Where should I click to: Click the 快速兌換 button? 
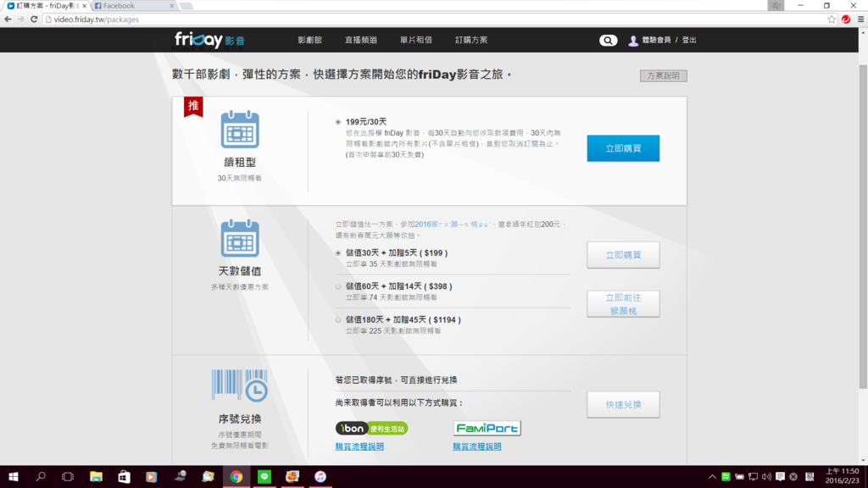point(623,404)
